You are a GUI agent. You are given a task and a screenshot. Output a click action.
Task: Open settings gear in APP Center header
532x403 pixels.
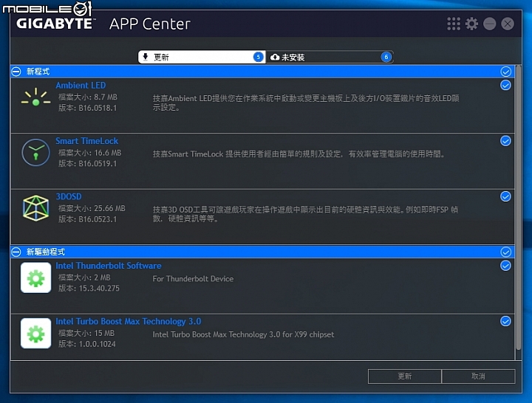[471, 24]
